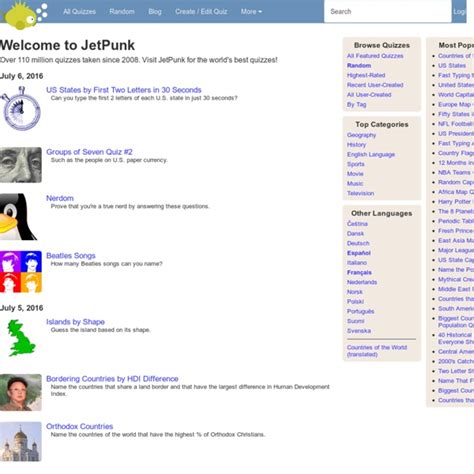
Task: Open the Islands by Shape title link
Action: click(75, 322)
